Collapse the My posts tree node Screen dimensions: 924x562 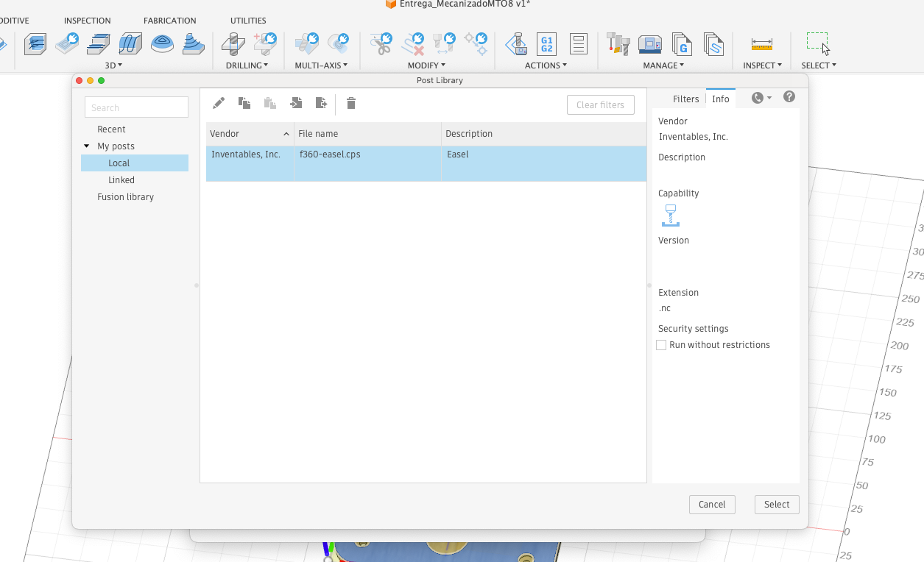click(x=87, y=146)
